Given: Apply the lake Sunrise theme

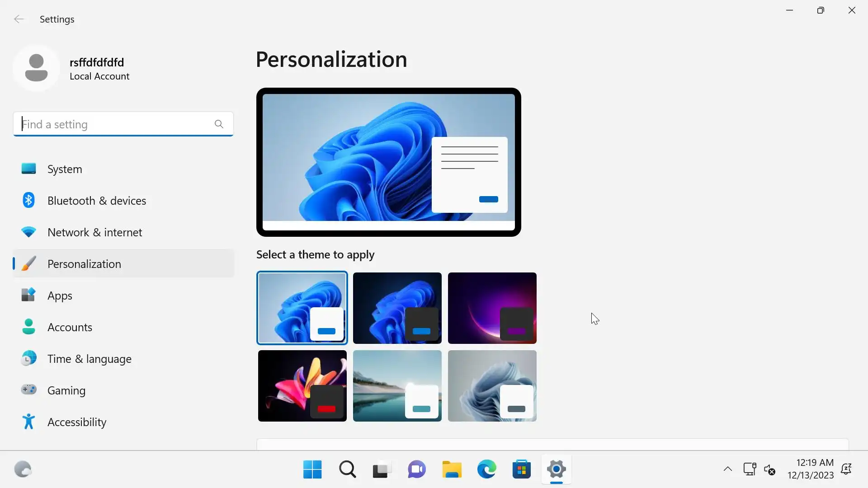Looking at the screenshot, I should [397, 385].
